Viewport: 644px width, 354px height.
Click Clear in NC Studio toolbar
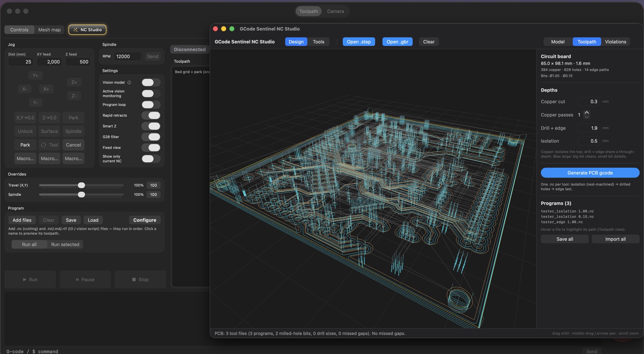point(429,42)
